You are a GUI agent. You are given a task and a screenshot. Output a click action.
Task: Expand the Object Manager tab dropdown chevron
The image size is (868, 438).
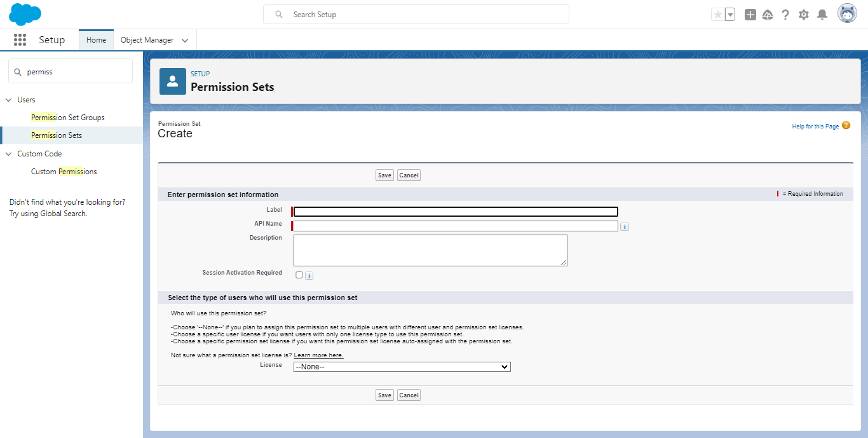tap(185, 40)
